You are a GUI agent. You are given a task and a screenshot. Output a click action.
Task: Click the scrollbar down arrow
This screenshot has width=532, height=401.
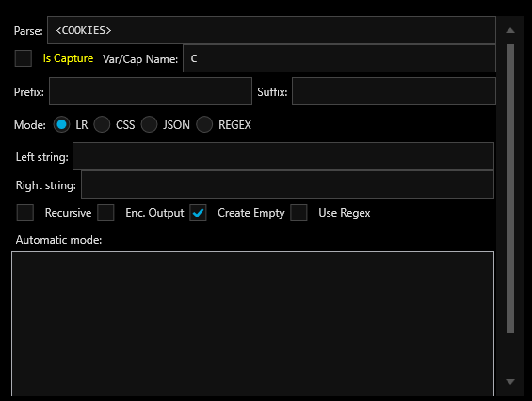tap(510, 382)
